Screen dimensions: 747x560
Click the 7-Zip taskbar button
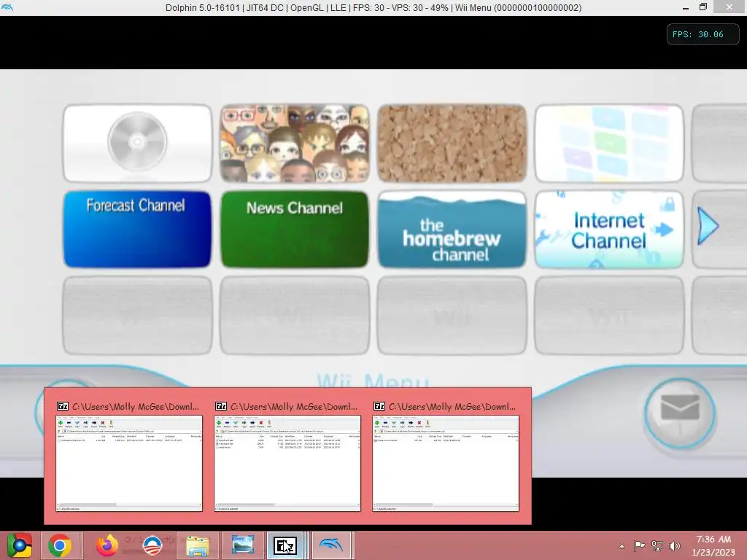[285, 545]
